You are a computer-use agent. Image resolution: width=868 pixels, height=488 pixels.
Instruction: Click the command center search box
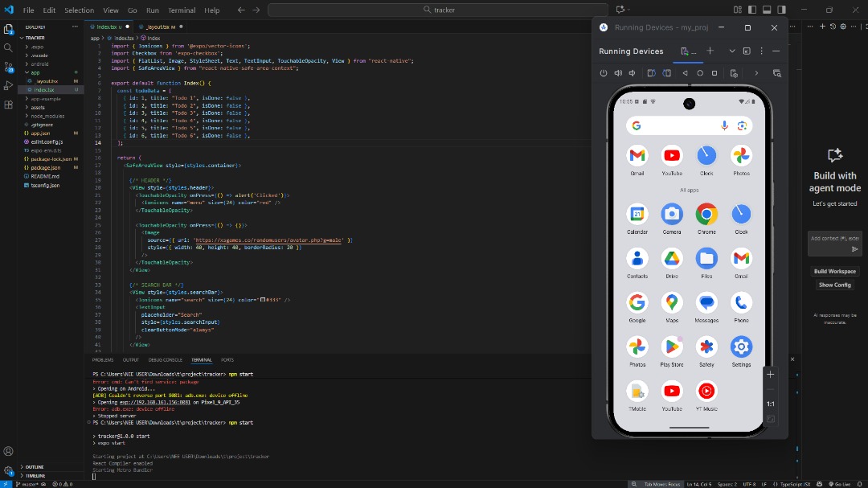pos(439,10)
